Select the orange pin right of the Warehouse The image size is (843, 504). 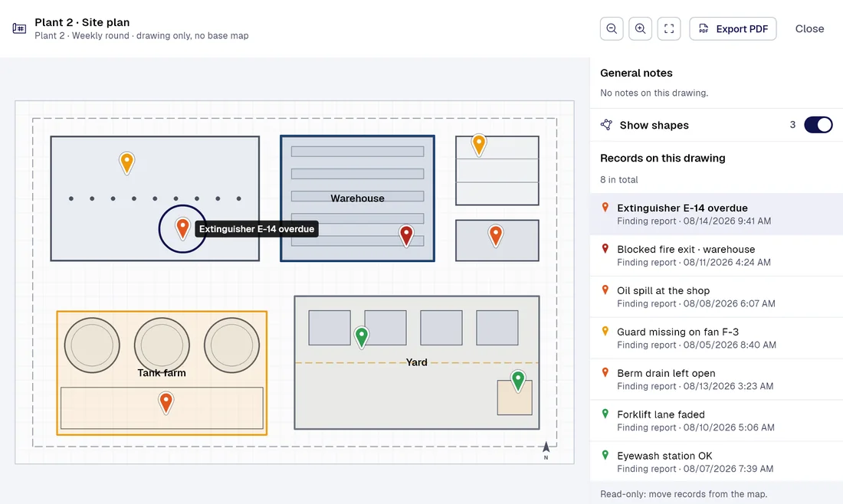click(496, 235)
